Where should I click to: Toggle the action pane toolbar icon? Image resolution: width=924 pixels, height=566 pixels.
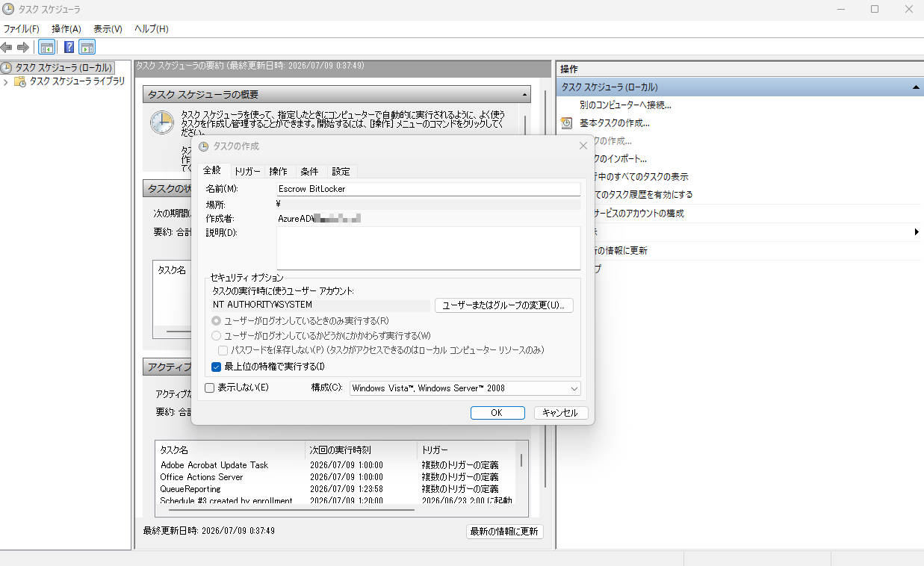coord(87,47)
